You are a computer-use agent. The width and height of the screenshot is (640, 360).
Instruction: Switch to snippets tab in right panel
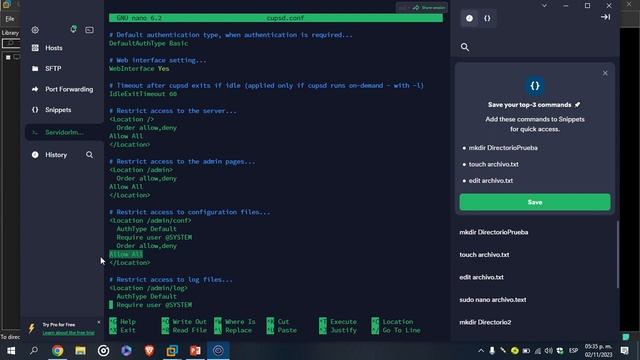coord(487,18)
